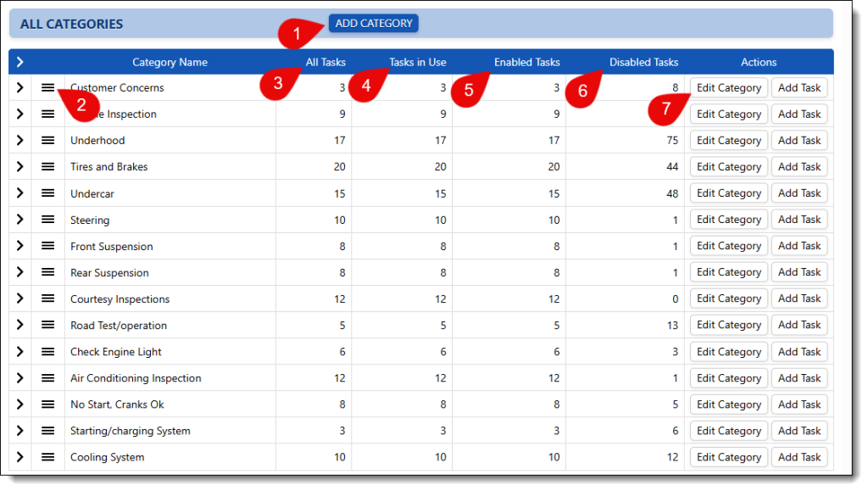868x491 pixels.
Task: Expand the Tires and Brakes row
Action: tap(20, 166)
